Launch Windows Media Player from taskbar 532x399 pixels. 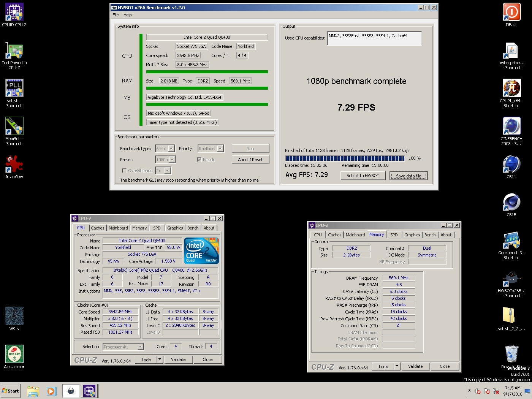(x=51, y=391)
